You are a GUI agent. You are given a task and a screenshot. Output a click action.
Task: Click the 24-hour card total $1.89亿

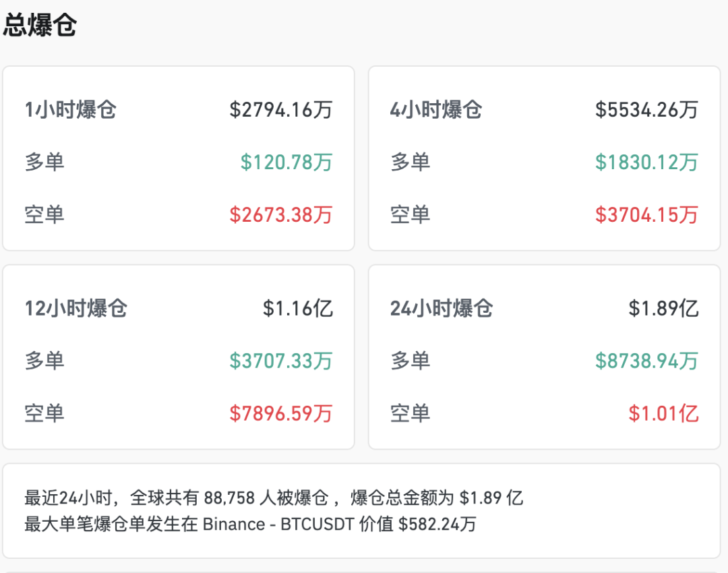[663, 308]
